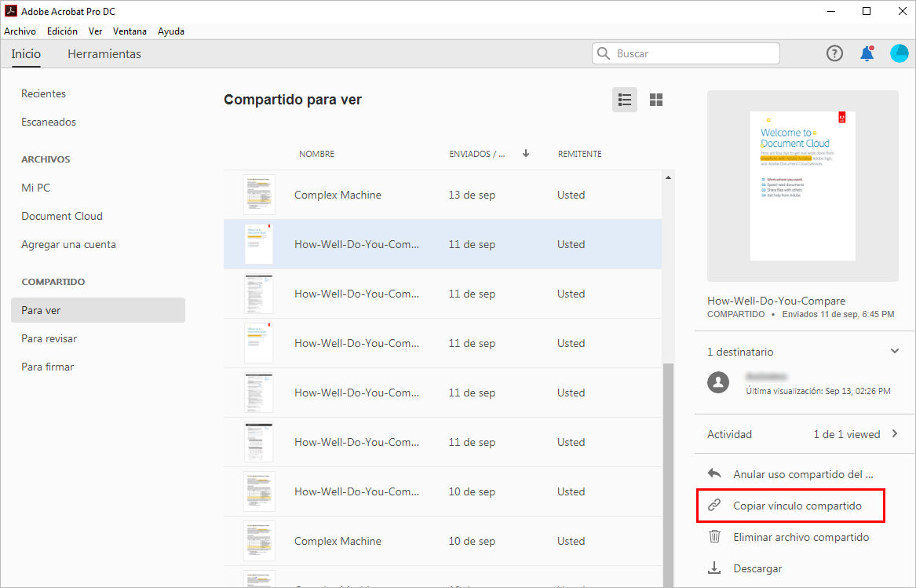Click Agregar una cuenta

pyautogui.click(x=68, y=244)
